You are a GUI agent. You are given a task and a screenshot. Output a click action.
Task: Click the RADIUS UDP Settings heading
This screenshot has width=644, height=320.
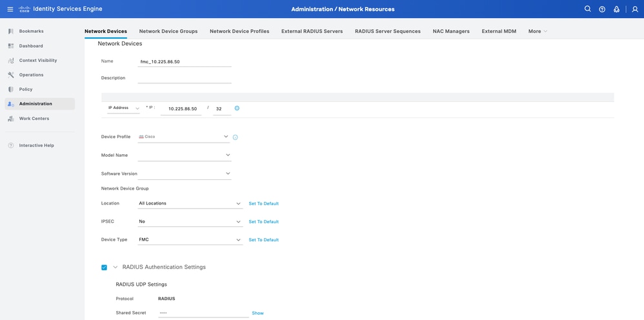point(141,285)
